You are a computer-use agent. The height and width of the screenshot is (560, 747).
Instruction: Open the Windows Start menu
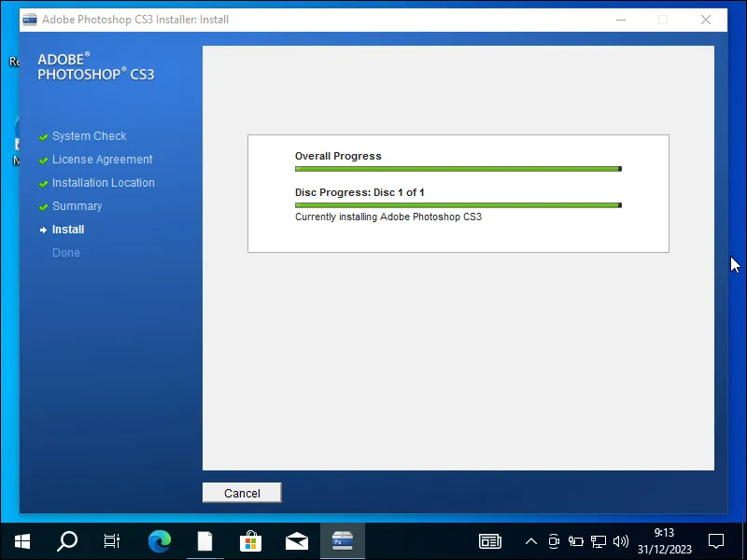tap(22, 540)
